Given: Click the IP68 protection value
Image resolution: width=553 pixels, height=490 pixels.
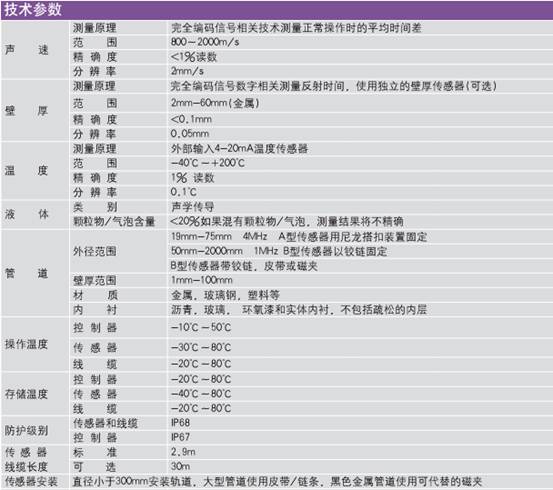Looking at the screenshot, I should point(180,423).
